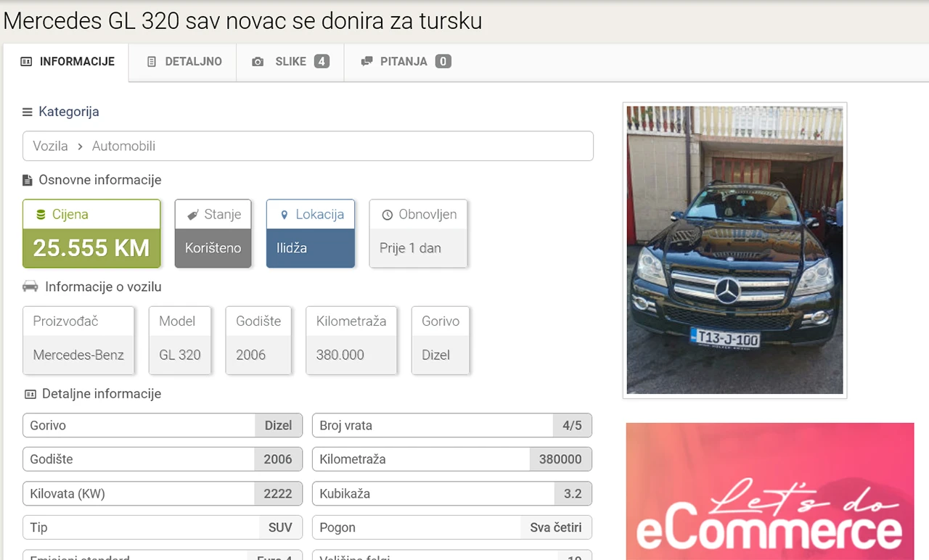
Task: Click the Dizel value under Gorivo card
Action: coord(435,355)
